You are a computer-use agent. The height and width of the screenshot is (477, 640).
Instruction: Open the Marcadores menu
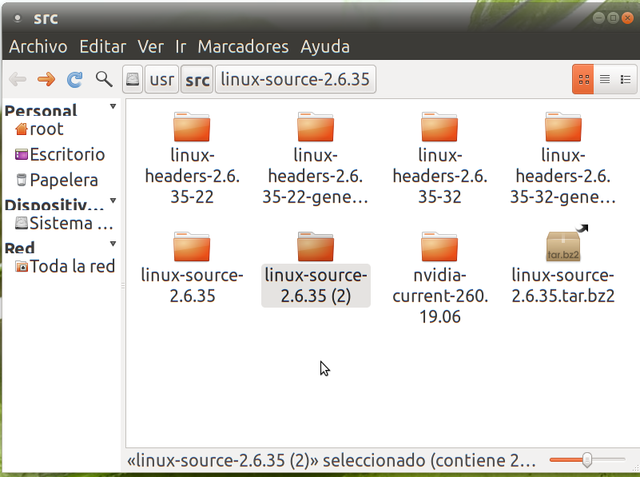[243, 47]
